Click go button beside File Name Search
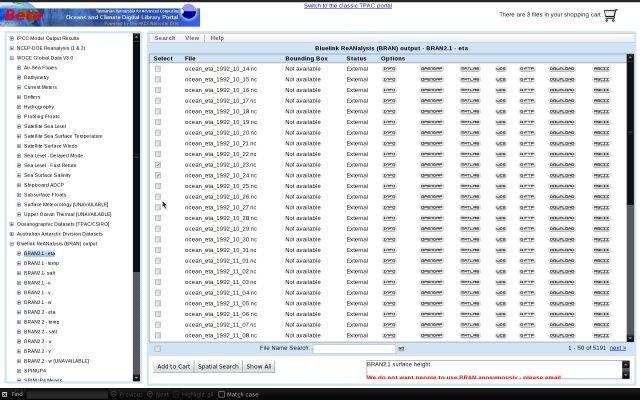This screenshot has height=400, width=640. pyautogui.click(x=401, y=349)
